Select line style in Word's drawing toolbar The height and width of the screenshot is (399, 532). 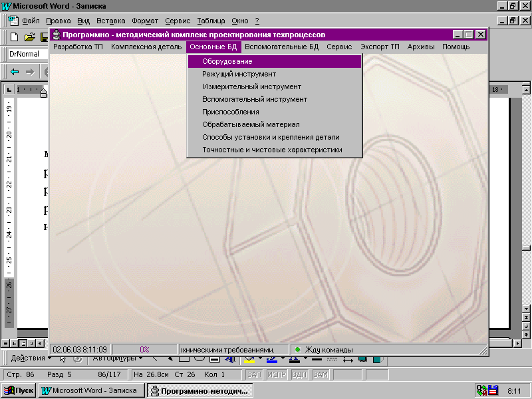tap(317, 359)
